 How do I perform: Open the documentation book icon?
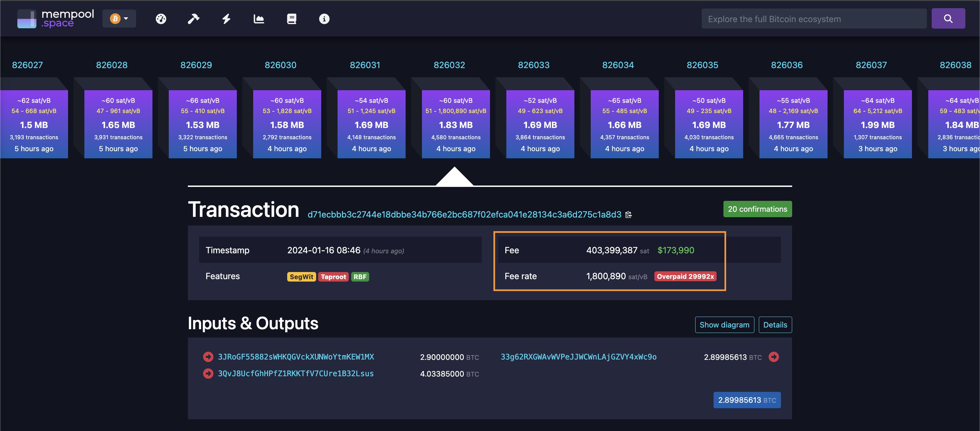[x=291, y=19]
